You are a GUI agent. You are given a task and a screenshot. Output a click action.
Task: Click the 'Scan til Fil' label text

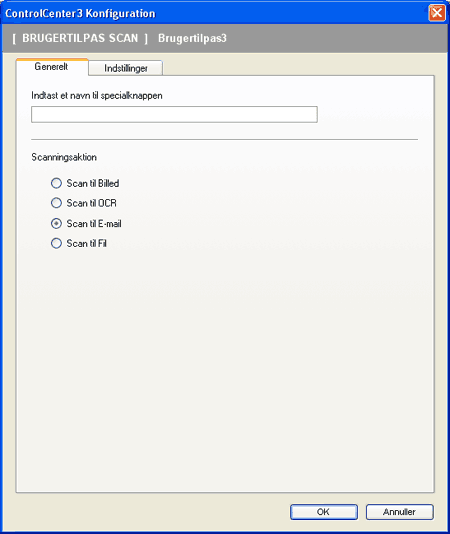87,243
